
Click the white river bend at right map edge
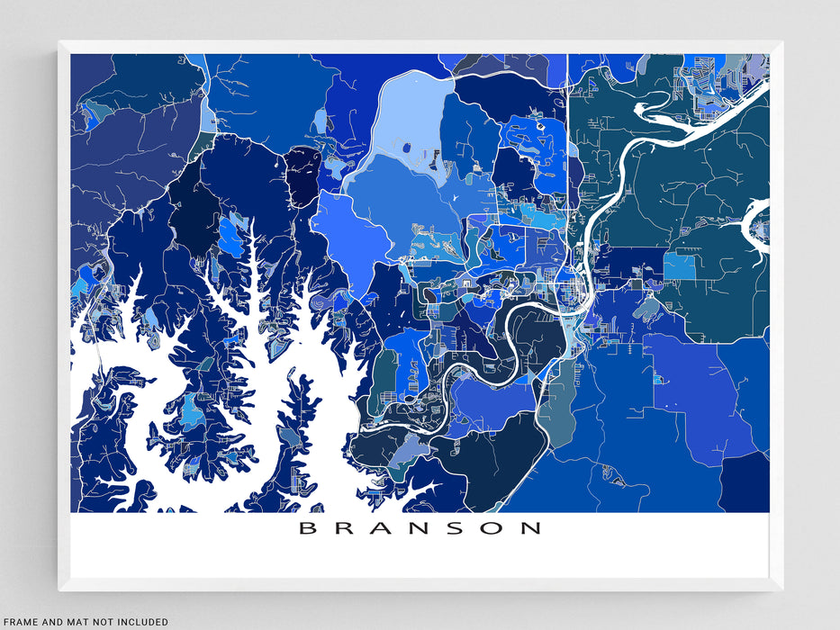click(x=756, y=227)
